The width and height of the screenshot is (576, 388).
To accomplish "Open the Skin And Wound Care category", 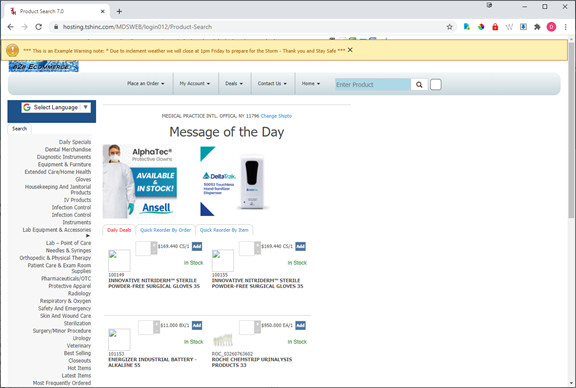I will click(x=65, y=316).
